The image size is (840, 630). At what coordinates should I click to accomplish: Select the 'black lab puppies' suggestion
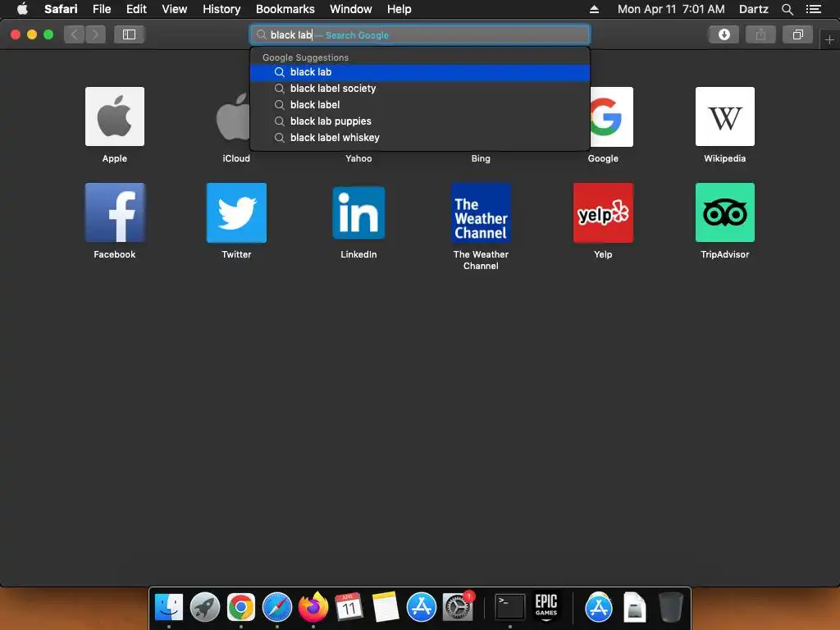420,121
